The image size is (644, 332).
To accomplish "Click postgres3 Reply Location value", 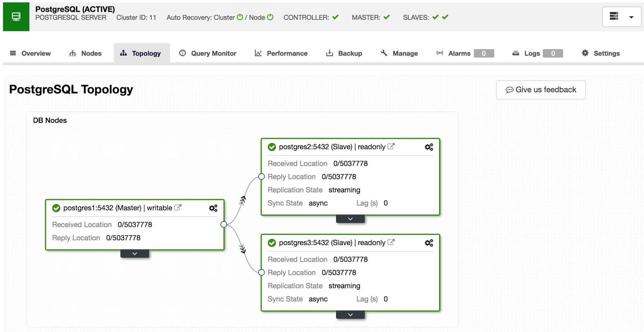I will 339,272.
